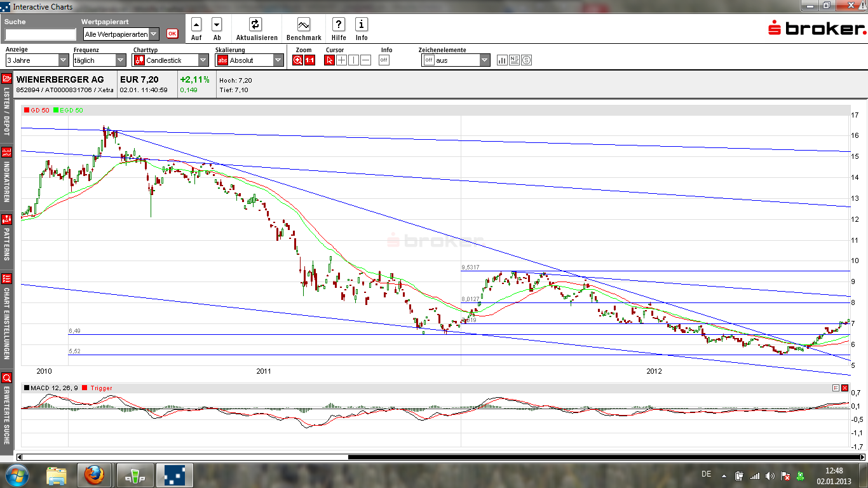Select the vertical line cursor mode
This screenshot has height=488, width=868.
(x=353, y=60)
